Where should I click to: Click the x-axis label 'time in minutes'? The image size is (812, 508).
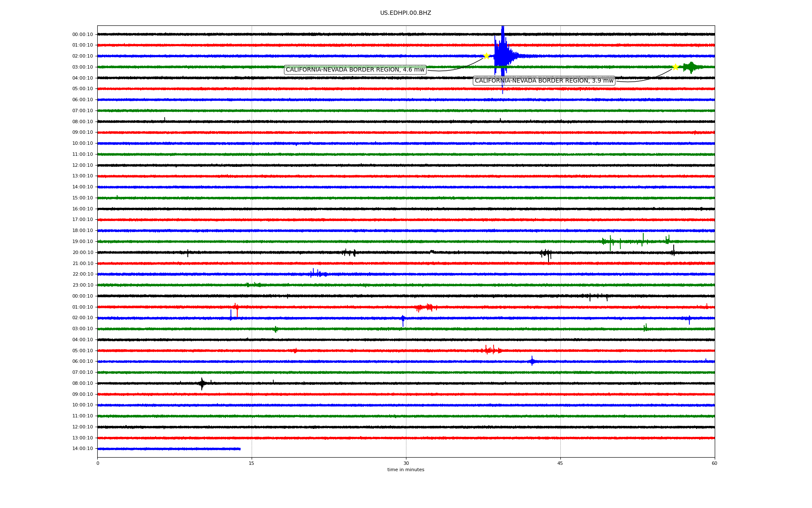406,470
